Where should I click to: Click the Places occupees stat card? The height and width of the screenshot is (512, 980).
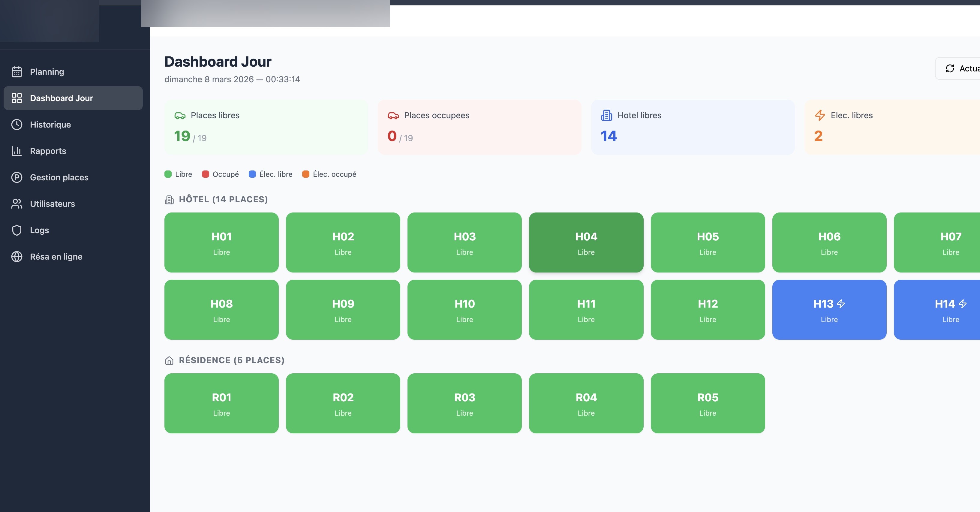click(x=479, y=128)
